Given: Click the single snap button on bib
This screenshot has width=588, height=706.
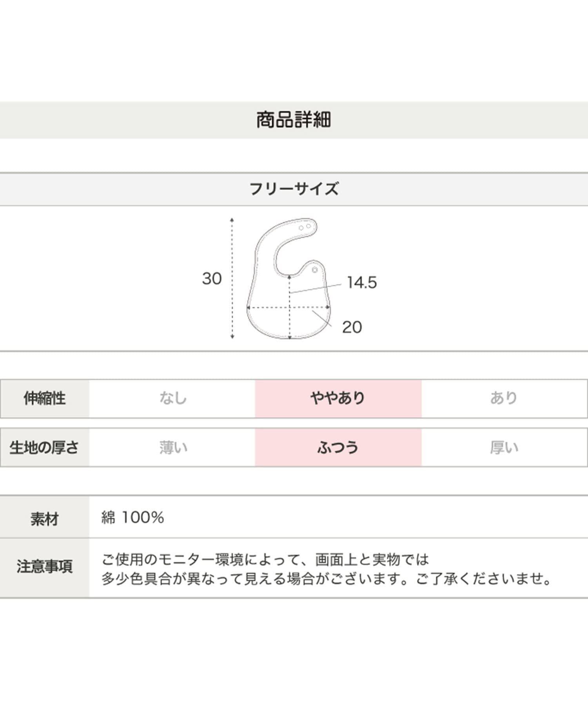Looking at the screenshot, I should click(314, 270).
